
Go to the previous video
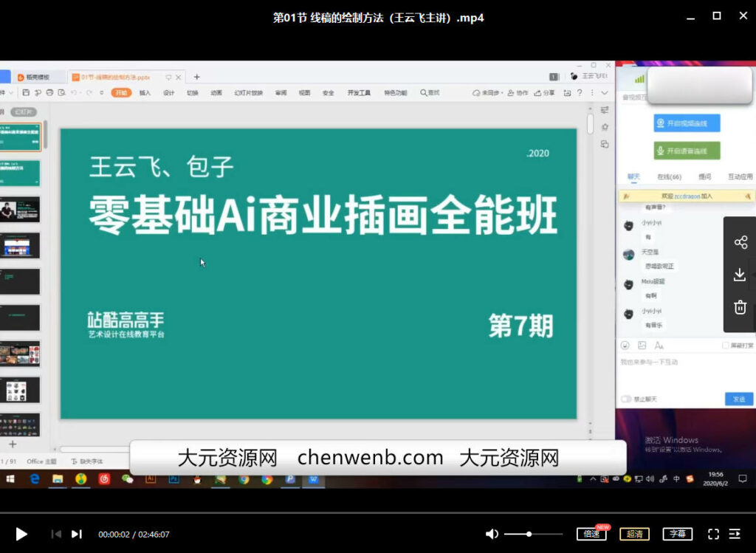click(x=56, y=535)
